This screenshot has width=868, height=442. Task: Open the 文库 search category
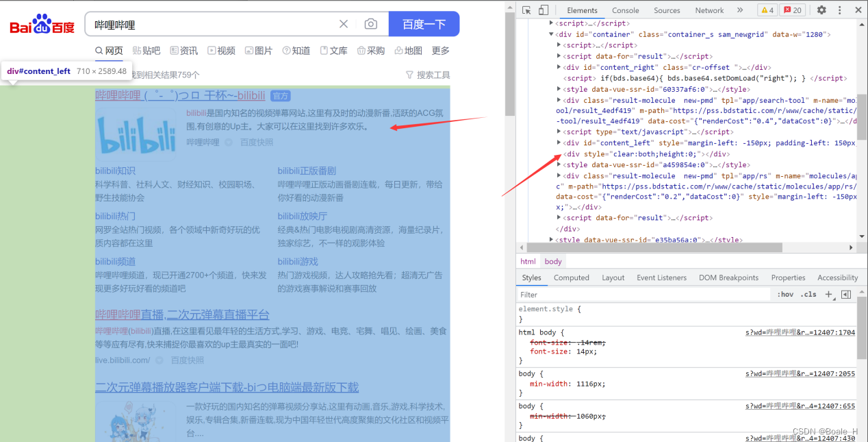point(334,51)
